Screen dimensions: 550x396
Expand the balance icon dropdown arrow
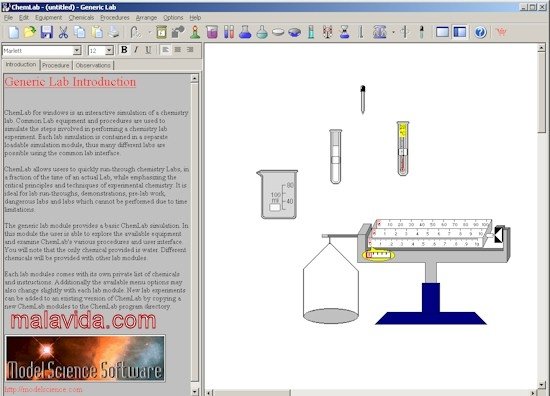(393, 33)
